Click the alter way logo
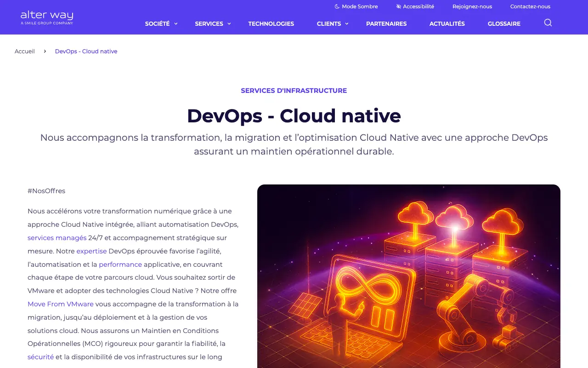Image resolution: width=588 pixels, height=368 pixels. tap(47, 17)
